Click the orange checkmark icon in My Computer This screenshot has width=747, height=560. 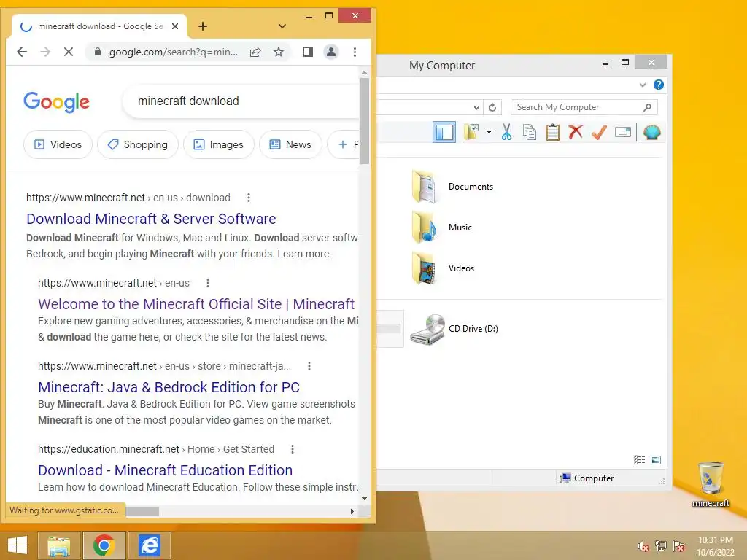(x=599, y=132)
